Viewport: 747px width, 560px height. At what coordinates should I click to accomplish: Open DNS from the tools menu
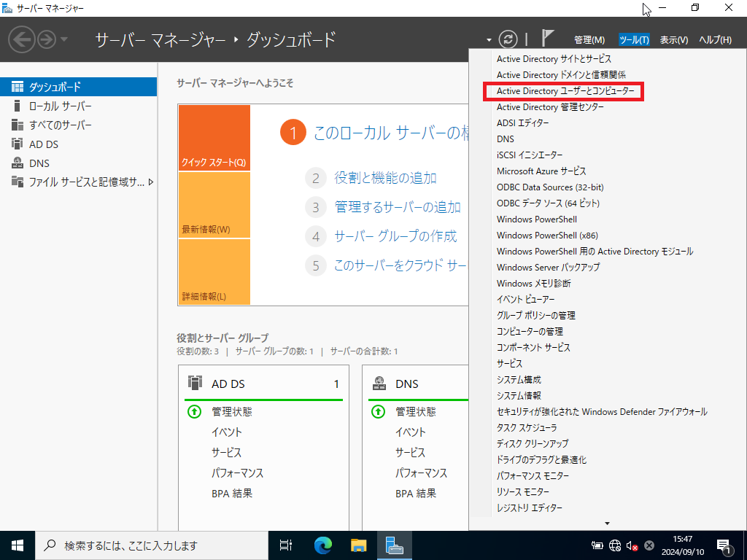tap(506, 139)
